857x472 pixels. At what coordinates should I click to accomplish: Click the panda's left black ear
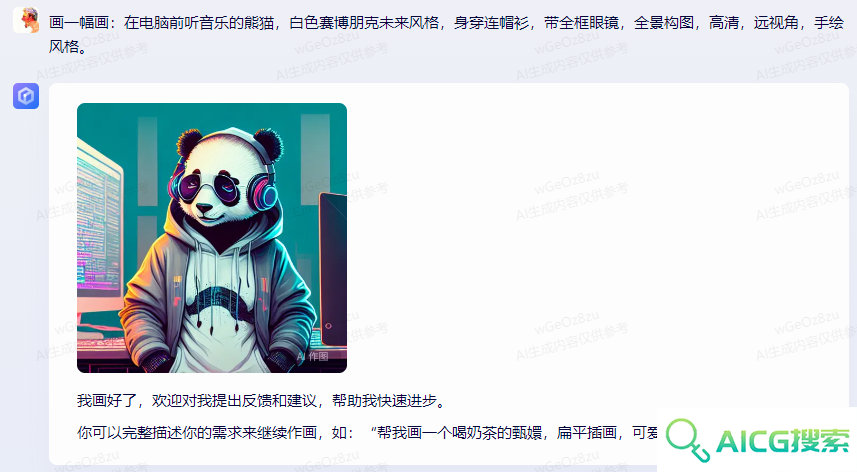[189, 143]
